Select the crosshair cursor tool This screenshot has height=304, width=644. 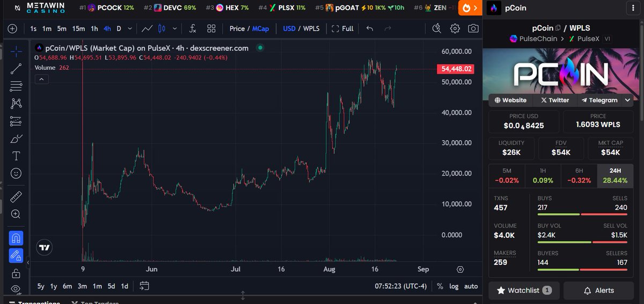coord(16,52)
